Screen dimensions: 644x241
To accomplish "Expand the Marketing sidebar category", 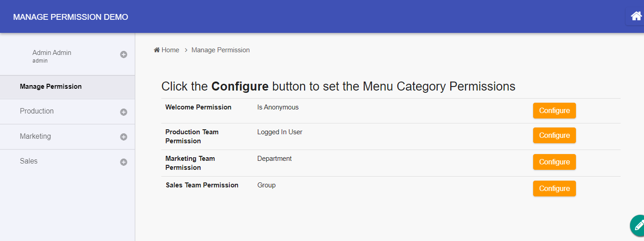I will (35, 136).
